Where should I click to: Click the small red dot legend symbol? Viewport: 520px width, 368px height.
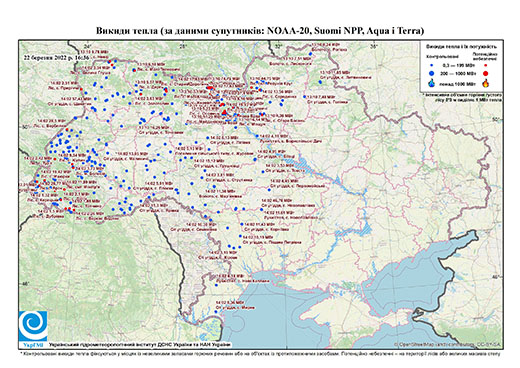coord(485,66)
